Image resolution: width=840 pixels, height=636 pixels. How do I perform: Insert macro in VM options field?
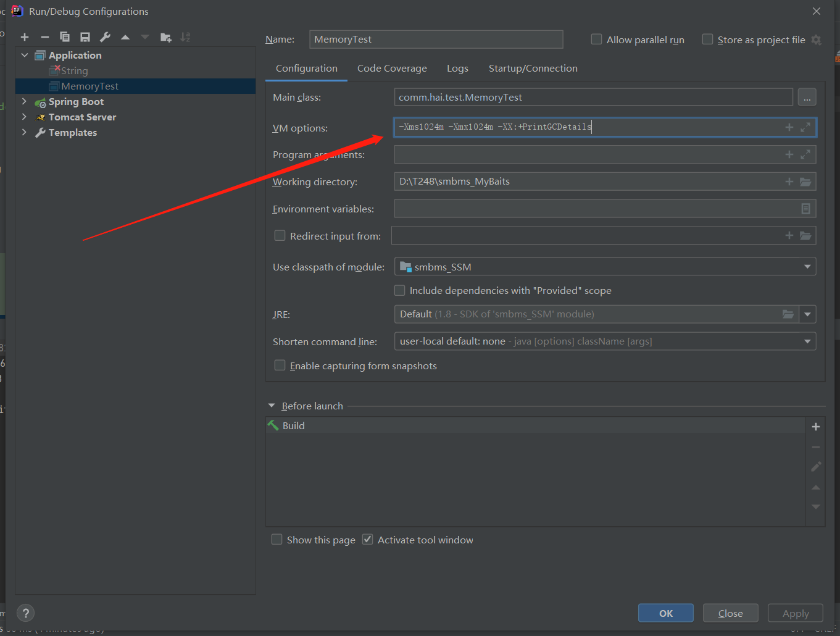[x=789, y=127]
